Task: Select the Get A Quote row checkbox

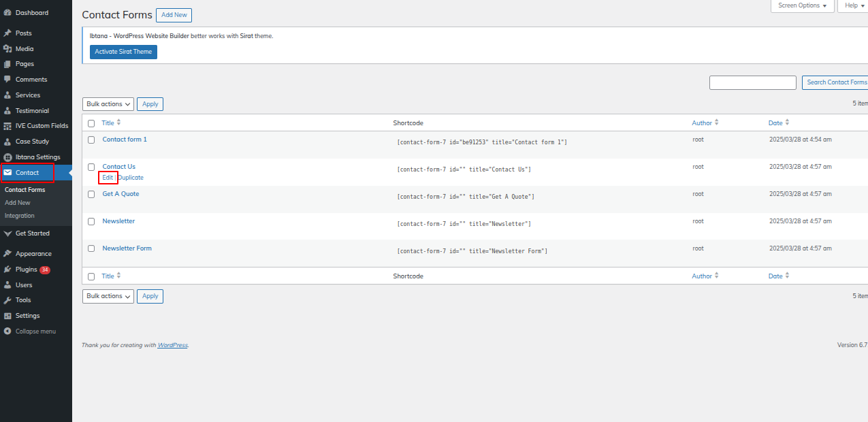Action: coord(91,194)
